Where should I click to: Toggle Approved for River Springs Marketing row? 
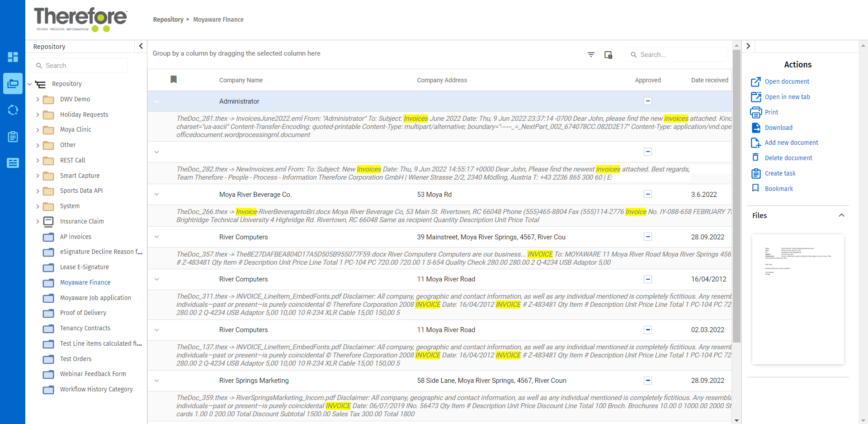pyautogui.click(x=648, y=381)
